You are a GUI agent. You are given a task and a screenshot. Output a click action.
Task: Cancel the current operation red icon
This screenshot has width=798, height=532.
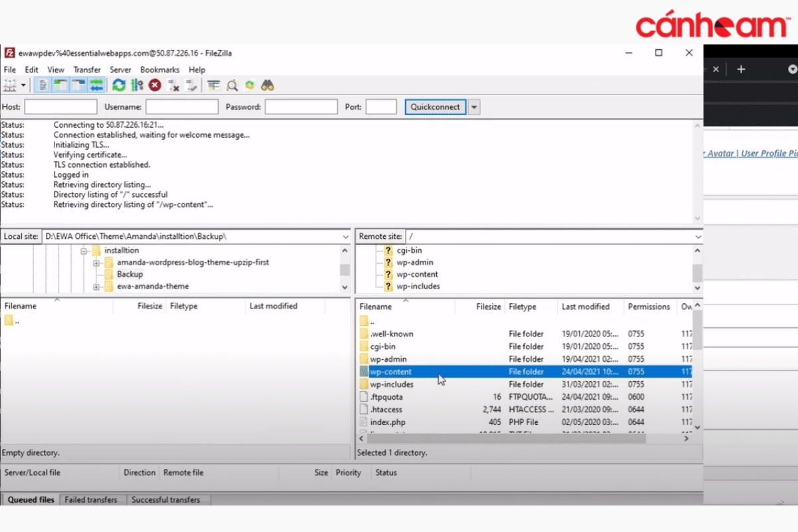(x=155, y=85)
